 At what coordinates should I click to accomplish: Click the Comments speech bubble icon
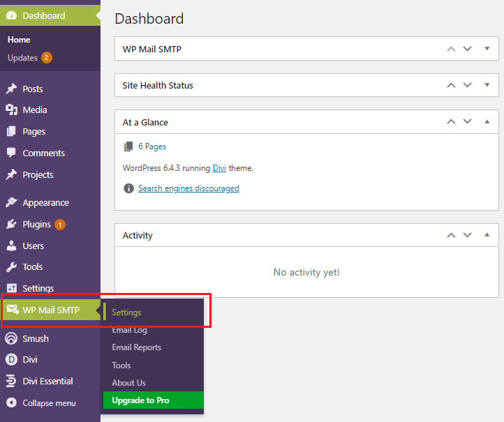point(11,153)
